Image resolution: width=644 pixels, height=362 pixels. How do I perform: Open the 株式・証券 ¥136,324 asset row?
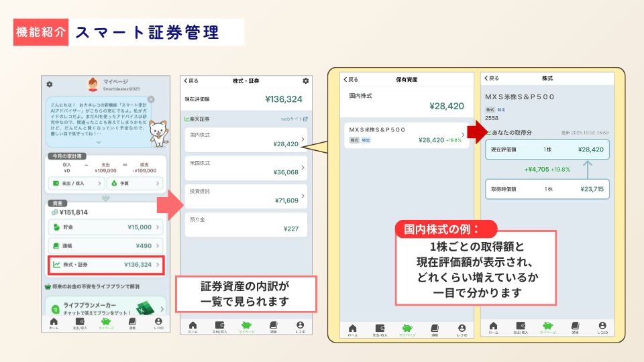[106, 265]
